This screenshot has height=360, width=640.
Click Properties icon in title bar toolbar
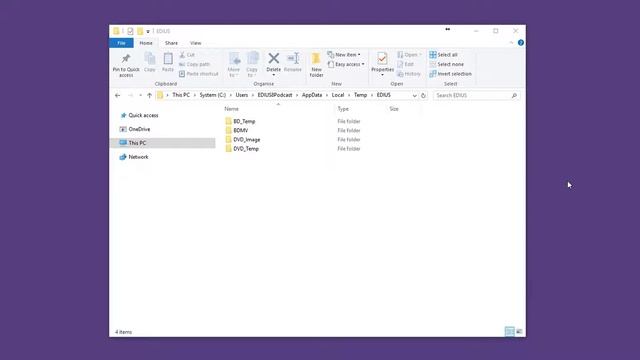[130, 31]
